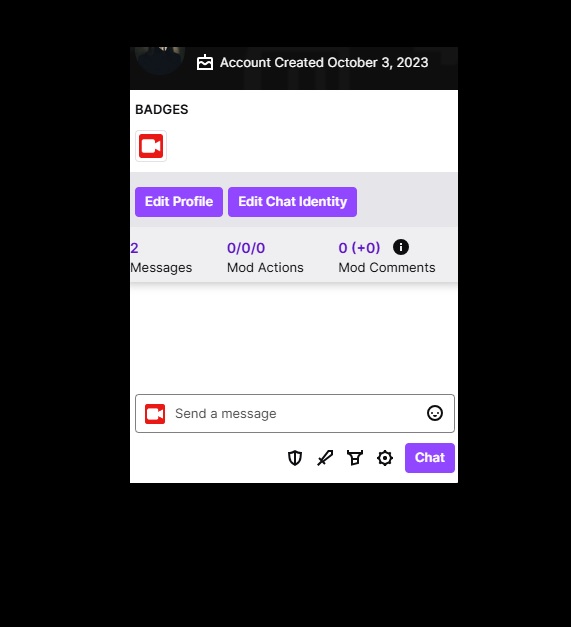Send message with the Chat button
This screenshot has height=627, width=571.
(x=429, y=458)
